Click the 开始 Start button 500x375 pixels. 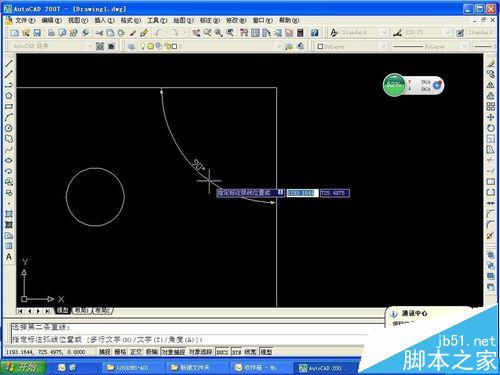click(23, 367)
